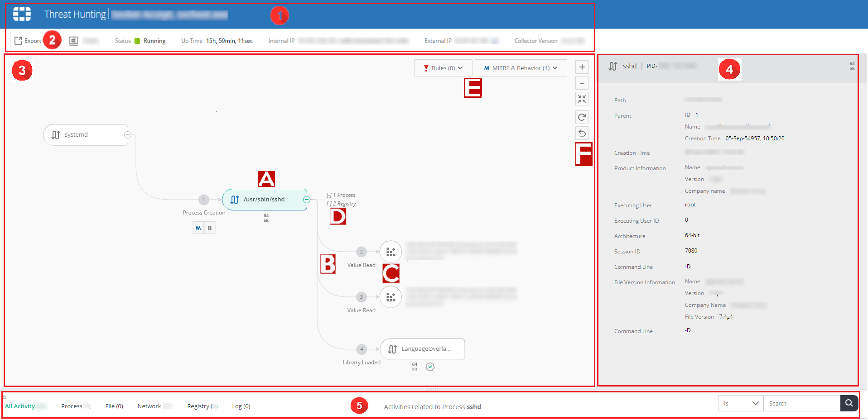Click the Session ID value '7080'
The width and height of the screenshot is (868, 420).
point(691,251)
